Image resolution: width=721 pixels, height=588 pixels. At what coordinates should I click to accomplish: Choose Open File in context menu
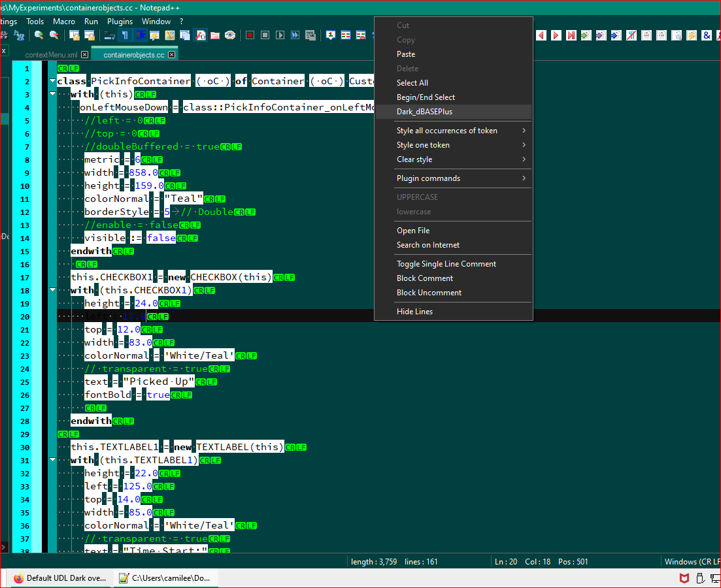(454, 231)
